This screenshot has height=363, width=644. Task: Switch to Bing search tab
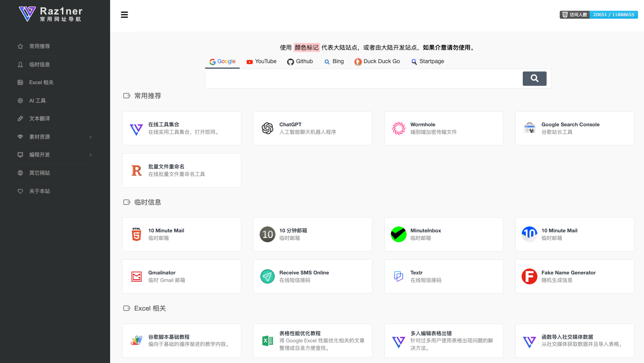pyautogui.click(x=334, y=62)
